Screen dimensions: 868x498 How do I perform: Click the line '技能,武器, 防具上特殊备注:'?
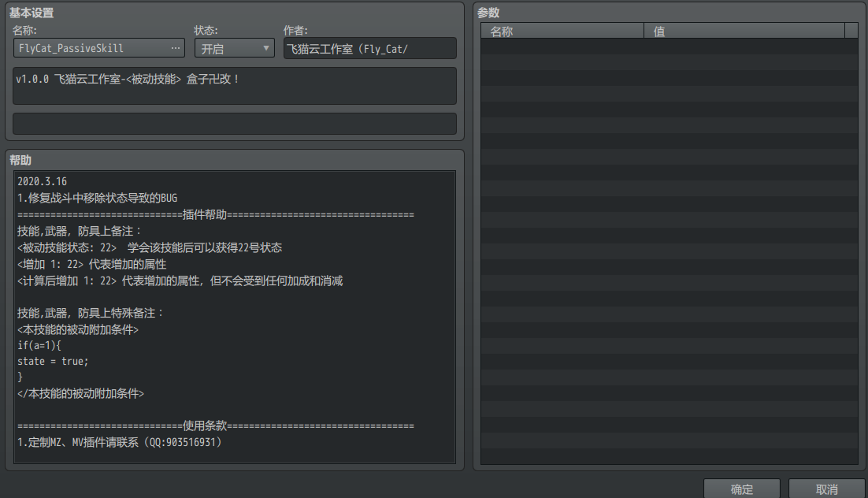pos(91,313)
